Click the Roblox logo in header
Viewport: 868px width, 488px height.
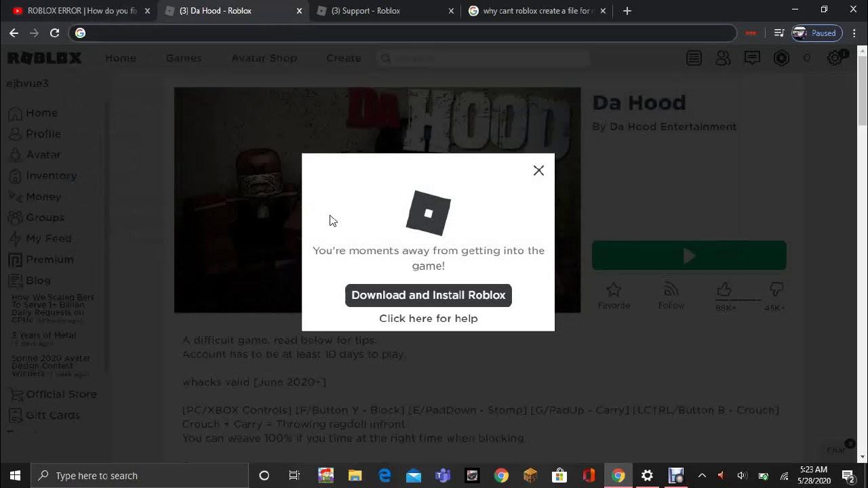click(45, 58)
